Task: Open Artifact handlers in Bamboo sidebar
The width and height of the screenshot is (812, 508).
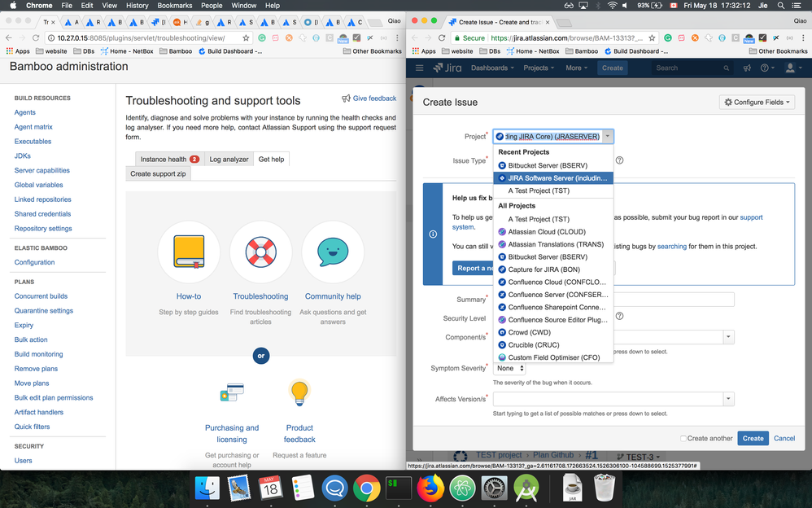Action: (39, 413)
